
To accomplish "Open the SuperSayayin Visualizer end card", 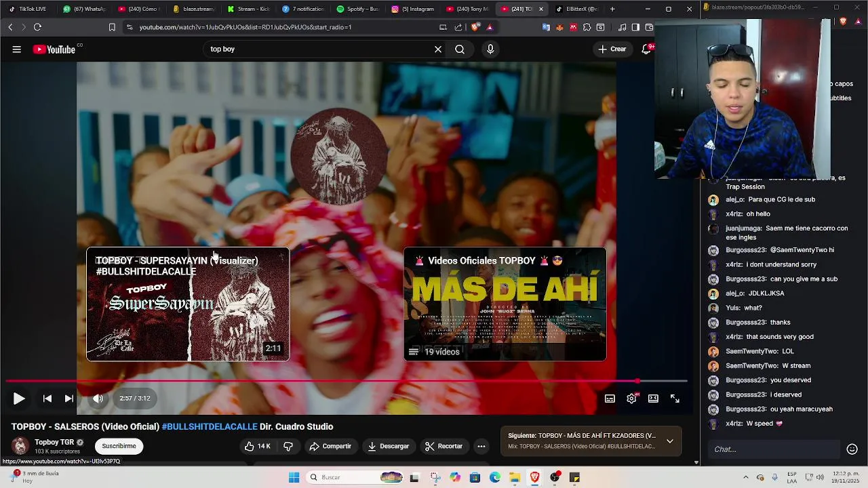I will pos(188,304).
